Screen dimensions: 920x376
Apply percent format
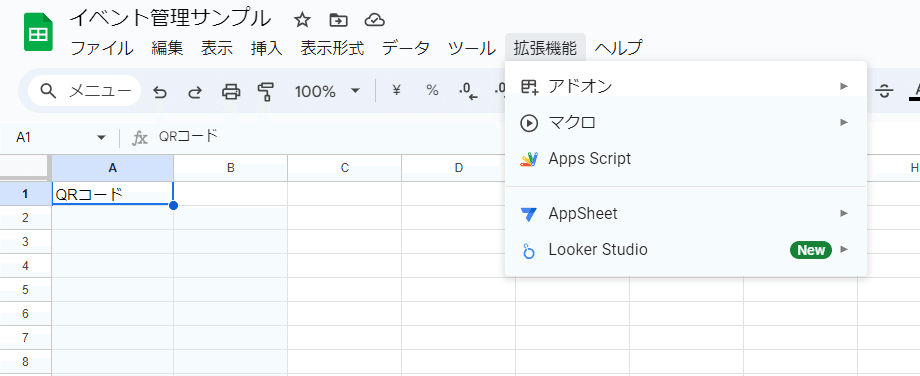point(432,91)
